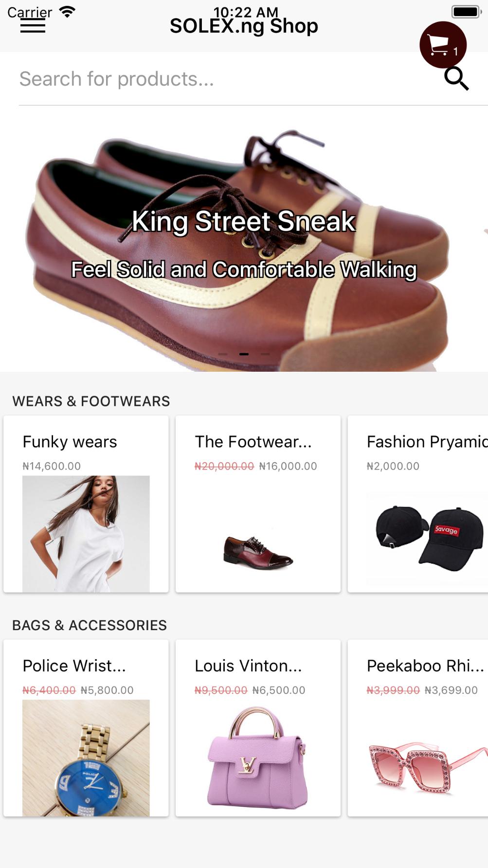Image resolution: width=488 pixels, height=868 pixels.
Task: Open the Louis Vinton bag product
Action: [x=248, y=666]
